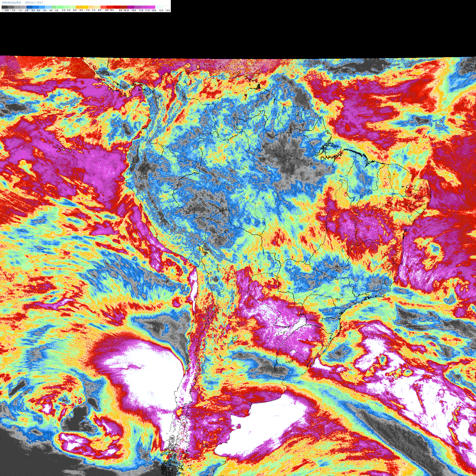Click the INSOLAÇÃO legend title
The image size is (476, 476).
[x=12, y=2]
